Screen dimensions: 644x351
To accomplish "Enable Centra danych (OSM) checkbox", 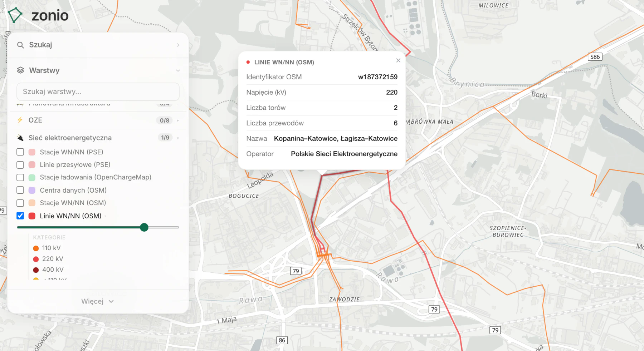I will 20,190.
